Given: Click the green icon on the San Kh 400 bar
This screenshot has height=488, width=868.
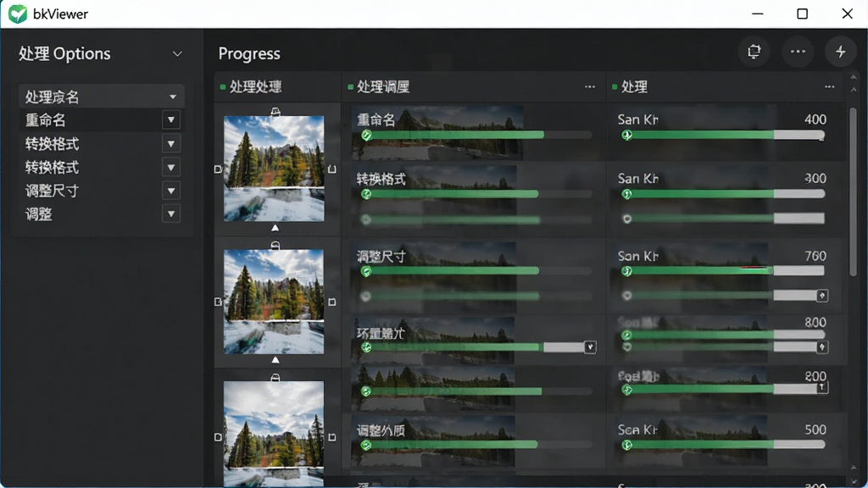Looking at the screenshot, I should (626, 135).
